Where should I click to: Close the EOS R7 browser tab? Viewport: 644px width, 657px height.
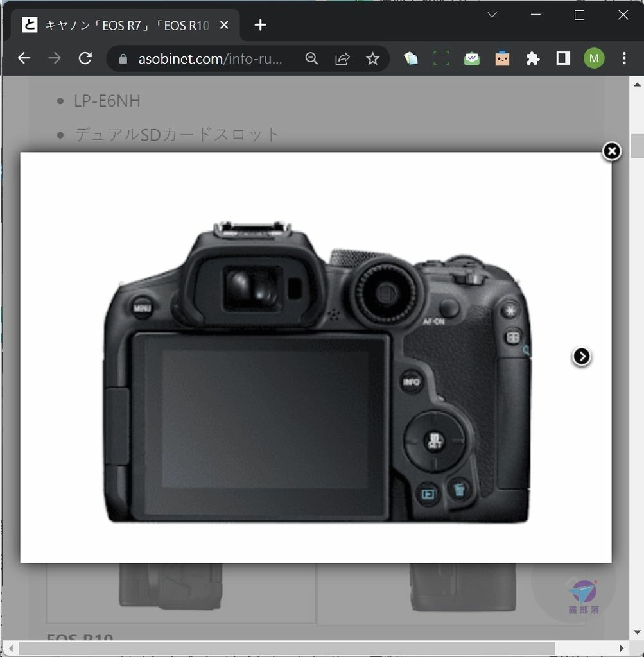coord(224,25)
